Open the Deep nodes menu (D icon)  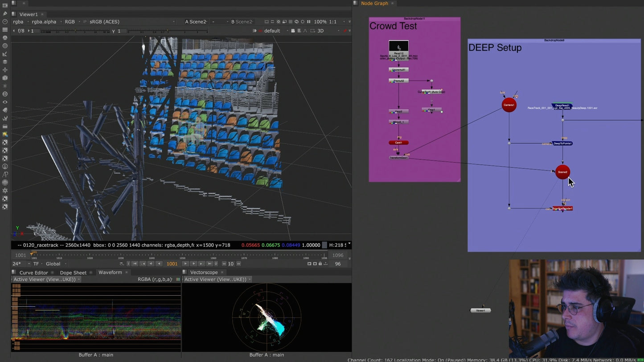click(5, 94)
